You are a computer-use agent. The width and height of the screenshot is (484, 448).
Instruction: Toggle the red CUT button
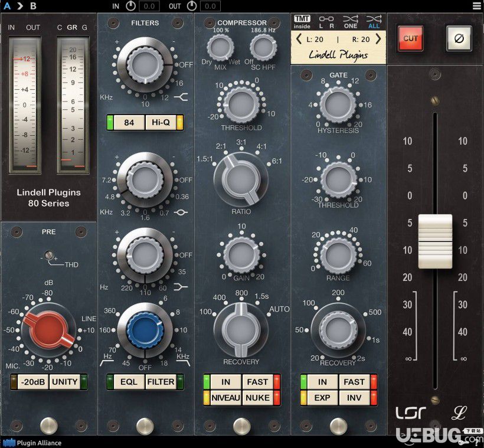tap(410, 38)
